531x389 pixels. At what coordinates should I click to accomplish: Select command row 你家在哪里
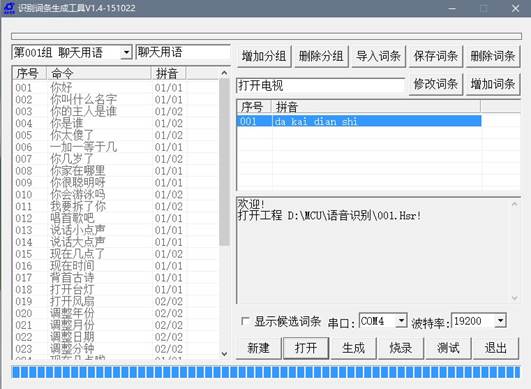(115, 171)
